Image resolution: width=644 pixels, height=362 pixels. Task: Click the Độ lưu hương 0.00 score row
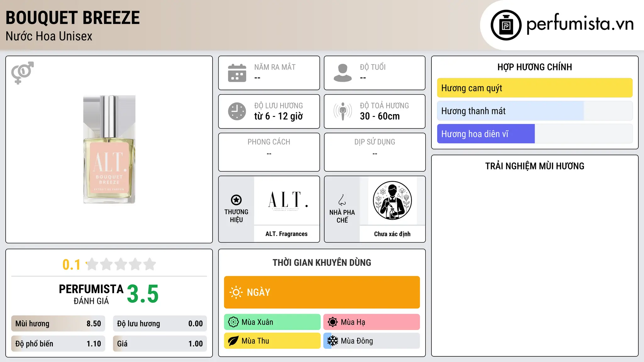click(x=160, y=324)
